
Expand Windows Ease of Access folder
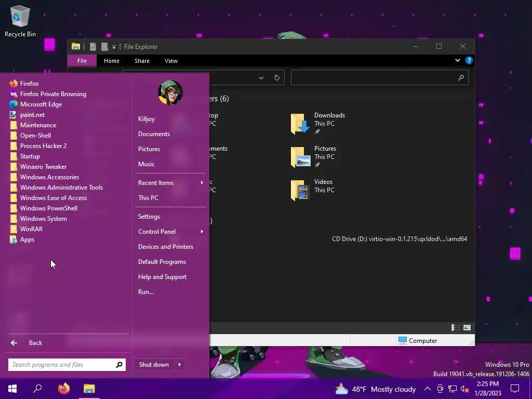pyautogui.click(x=48, y=198)
